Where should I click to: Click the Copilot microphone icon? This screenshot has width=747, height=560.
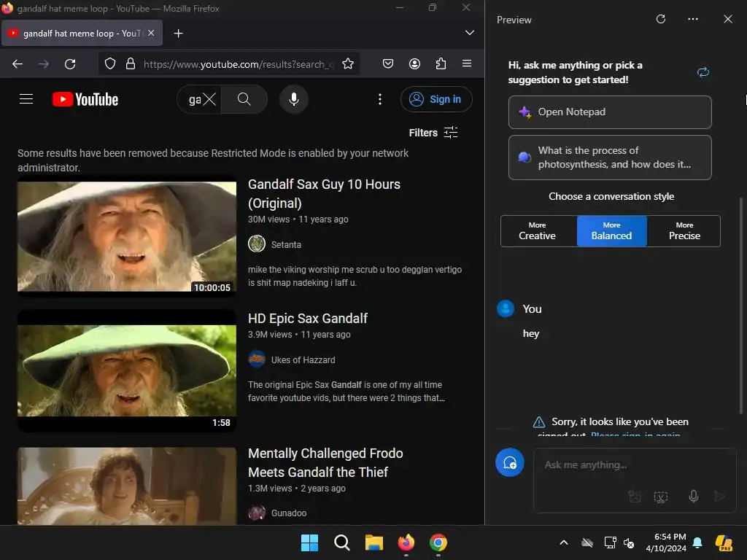coord(694,497)
